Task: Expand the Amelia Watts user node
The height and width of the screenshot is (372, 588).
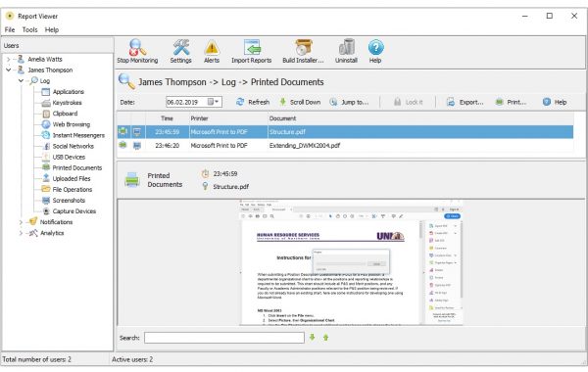Action: click(x=9, y=59)
